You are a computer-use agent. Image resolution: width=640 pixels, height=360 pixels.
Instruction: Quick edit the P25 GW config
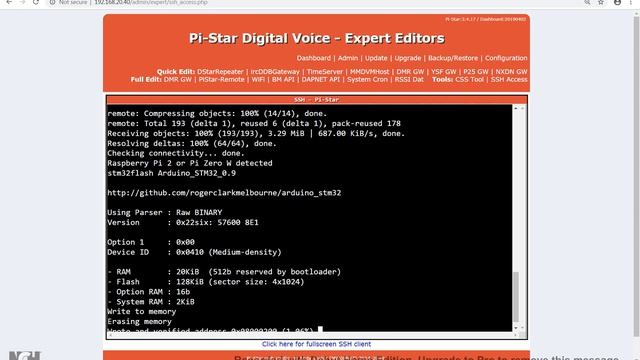click(x=476, y=71)
